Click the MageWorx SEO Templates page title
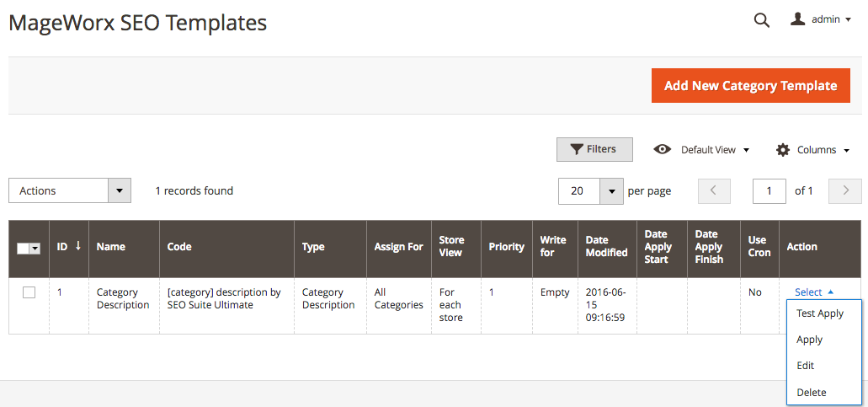The width and height of the screenshot is (868, 407). tap(138, 23)
